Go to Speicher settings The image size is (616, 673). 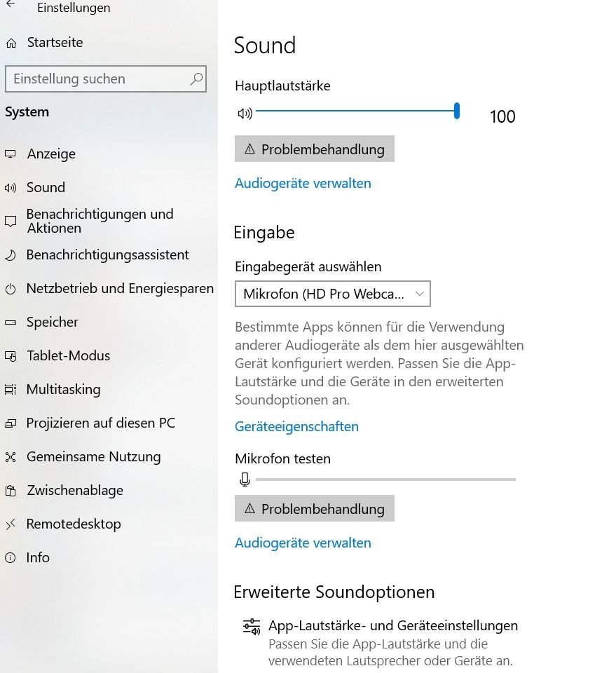click(53, 322)
